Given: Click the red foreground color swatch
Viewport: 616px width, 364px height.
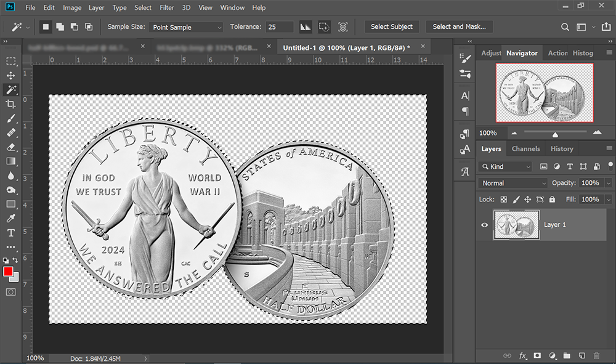Looking at the screenshot, I should pyautogui.click(x=8, y=271).
